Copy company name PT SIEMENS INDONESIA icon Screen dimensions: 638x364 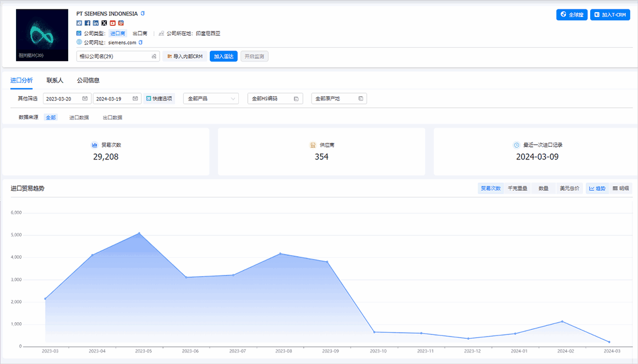pos(143,13)
